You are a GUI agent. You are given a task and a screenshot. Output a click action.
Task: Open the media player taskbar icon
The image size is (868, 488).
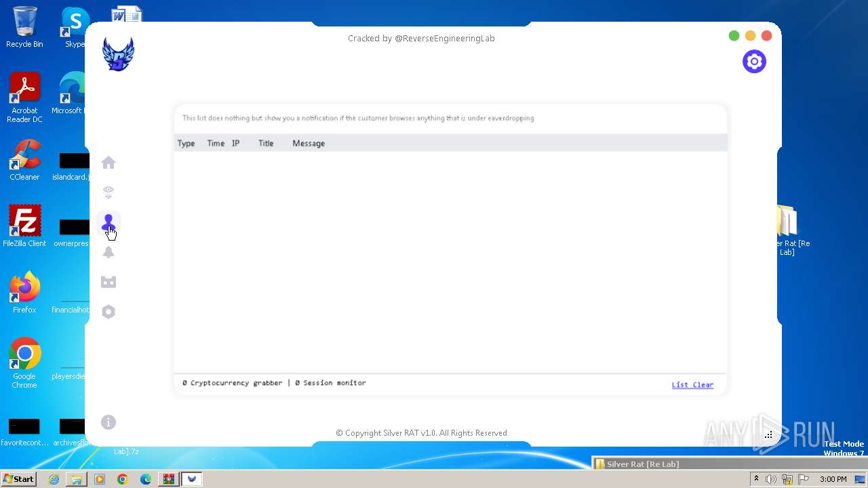[x=100, y=479]
